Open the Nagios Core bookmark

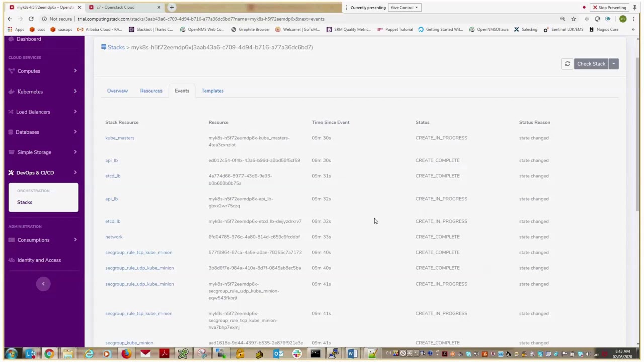[604, 29]
